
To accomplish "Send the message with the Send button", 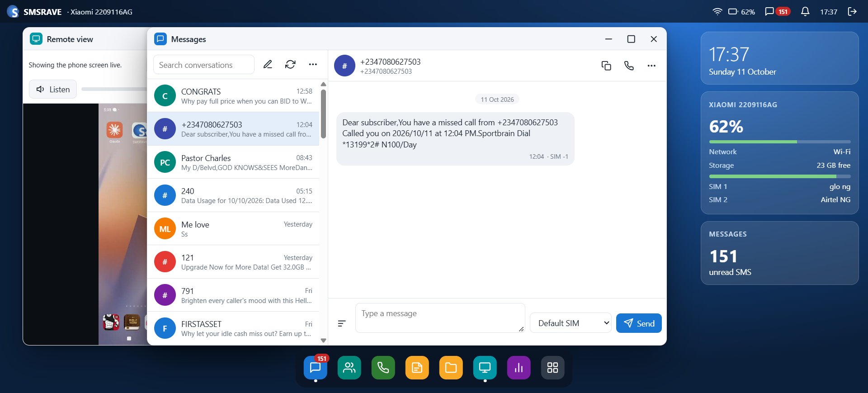I will [639, 323].
